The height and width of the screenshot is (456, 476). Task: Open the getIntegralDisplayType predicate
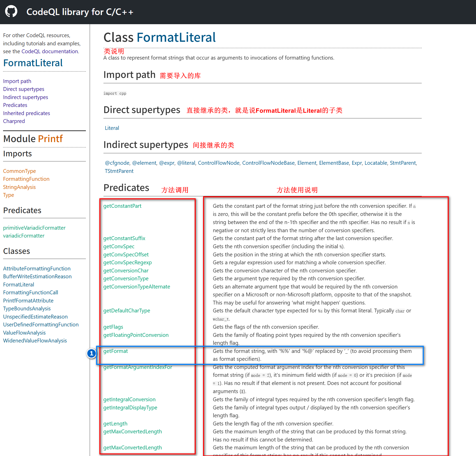[x=130, y=408]
